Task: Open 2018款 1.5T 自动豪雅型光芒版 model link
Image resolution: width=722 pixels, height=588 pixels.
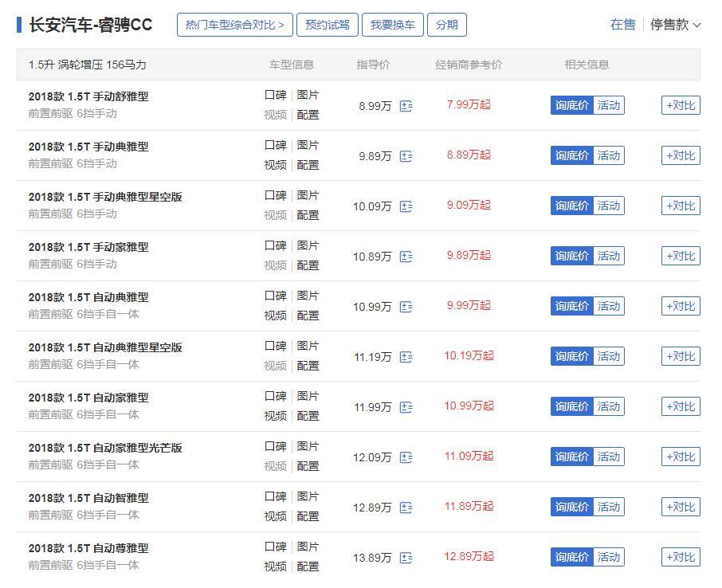Action: [x=105, y=448]
